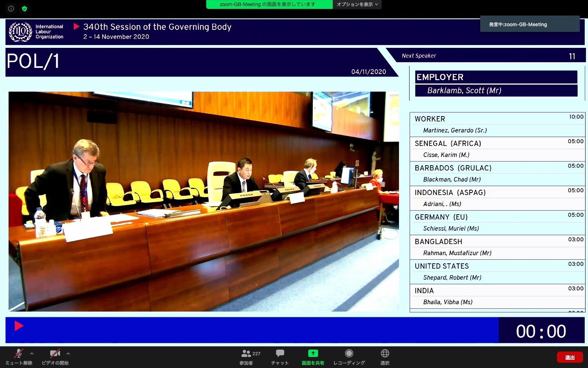
Task: Click the green encryption shield icon
Action: tap(24, 8)
